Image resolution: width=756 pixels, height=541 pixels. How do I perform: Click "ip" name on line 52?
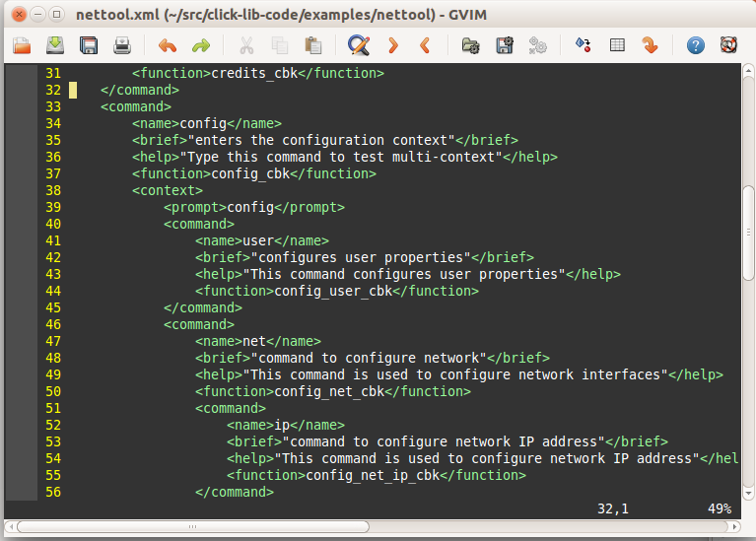coord(282,426)
